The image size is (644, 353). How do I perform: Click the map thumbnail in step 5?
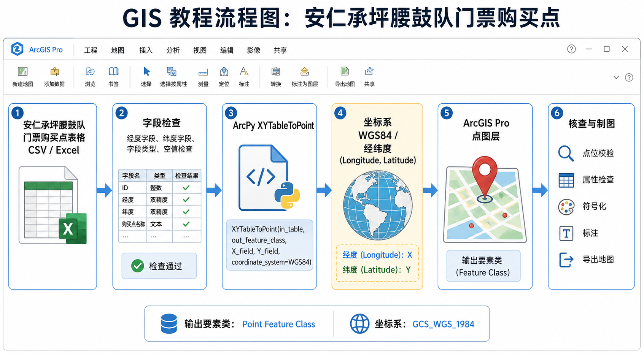(485, 204)
